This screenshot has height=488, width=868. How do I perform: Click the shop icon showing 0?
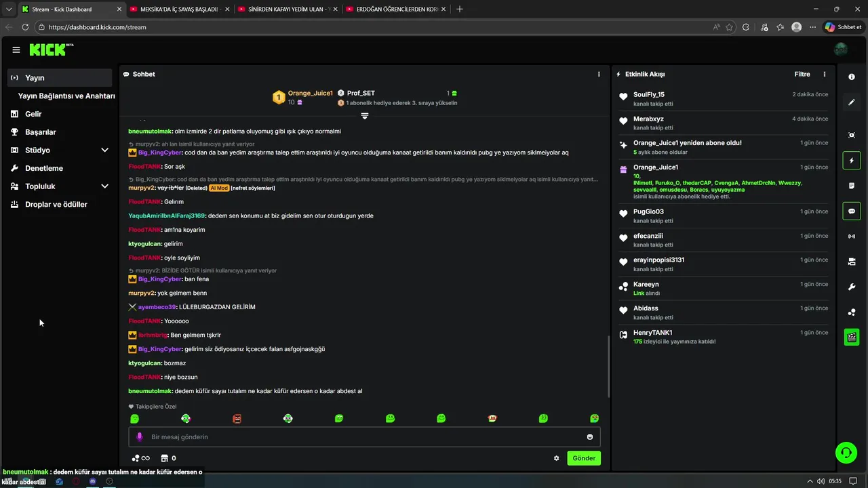pos(168,458)
